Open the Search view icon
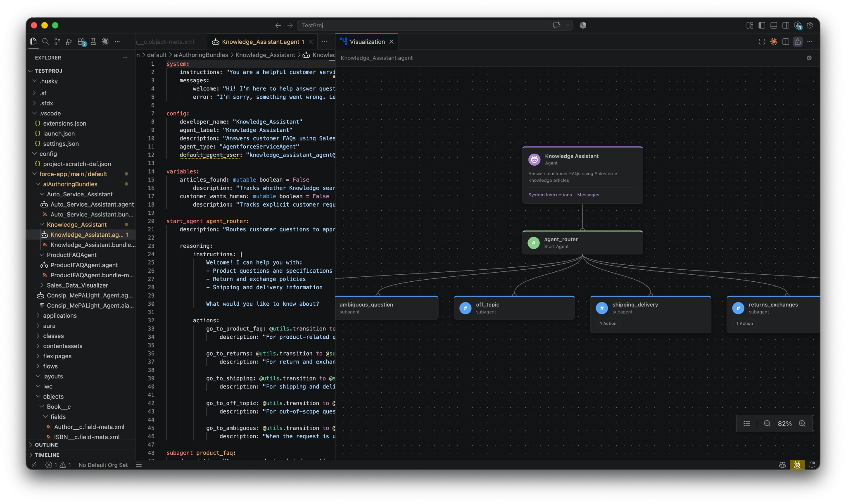Screen dimensions: 846x504 45,41
